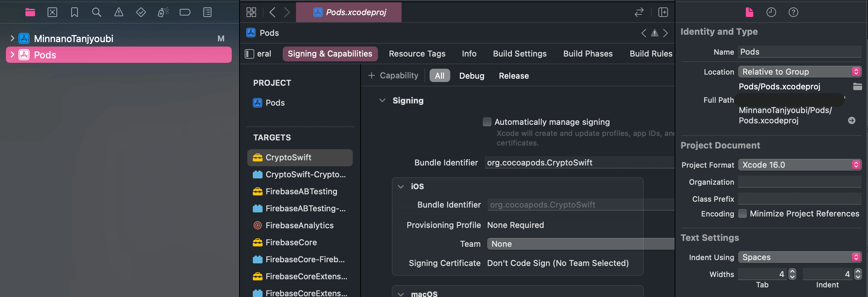Screen dimensions: 868x297
Task: Click the editor swap arrows icon
Action: [639, 13]
